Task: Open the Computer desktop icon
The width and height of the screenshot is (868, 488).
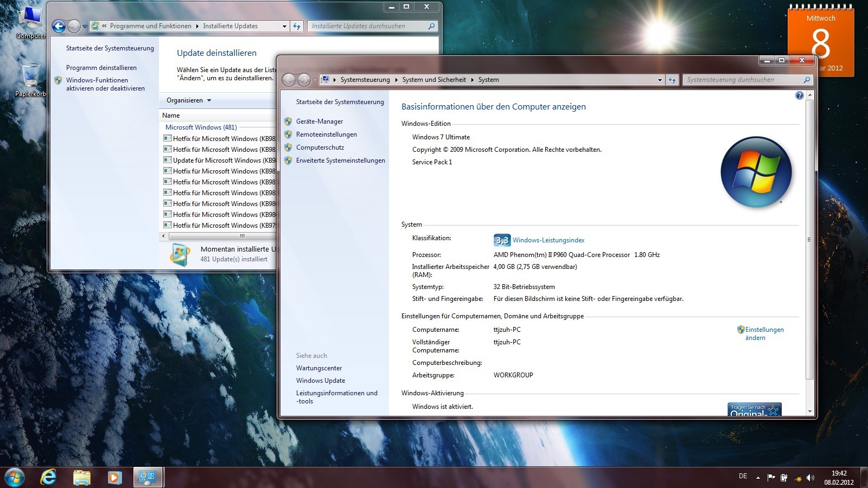Action: pyautogui.click(x=30, y=23)
